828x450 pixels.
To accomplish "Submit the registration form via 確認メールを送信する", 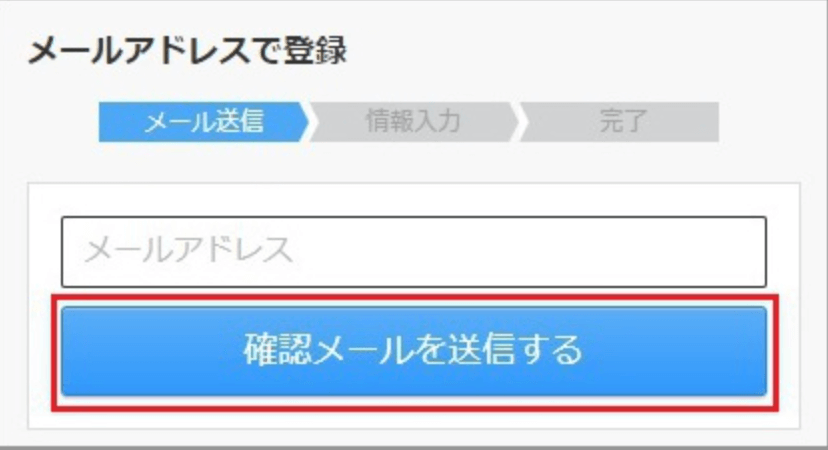I will tap(413, 351).
